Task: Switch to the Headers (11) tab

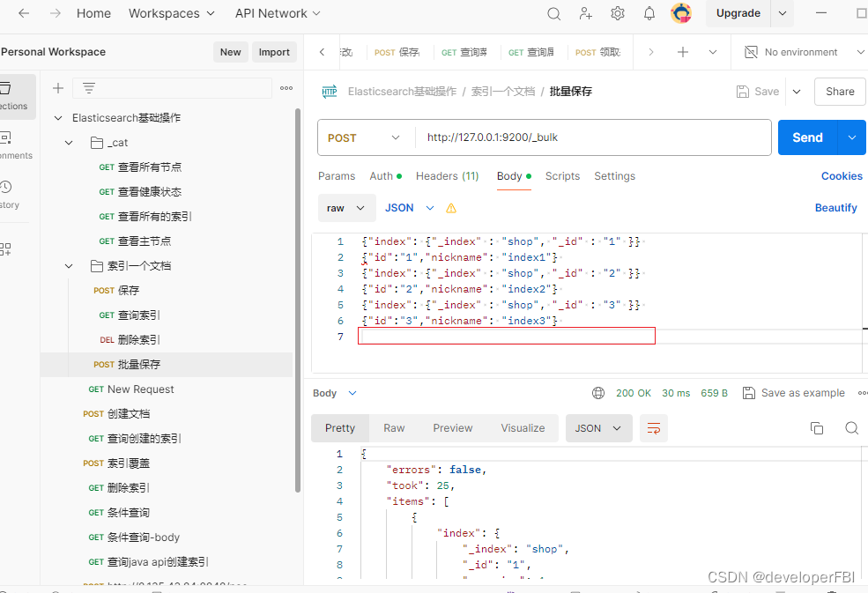Action: 448,176
